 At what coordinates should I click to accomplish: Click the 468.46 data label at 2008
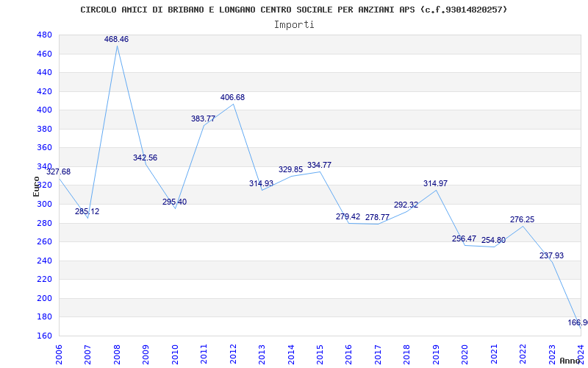[116, 39]
